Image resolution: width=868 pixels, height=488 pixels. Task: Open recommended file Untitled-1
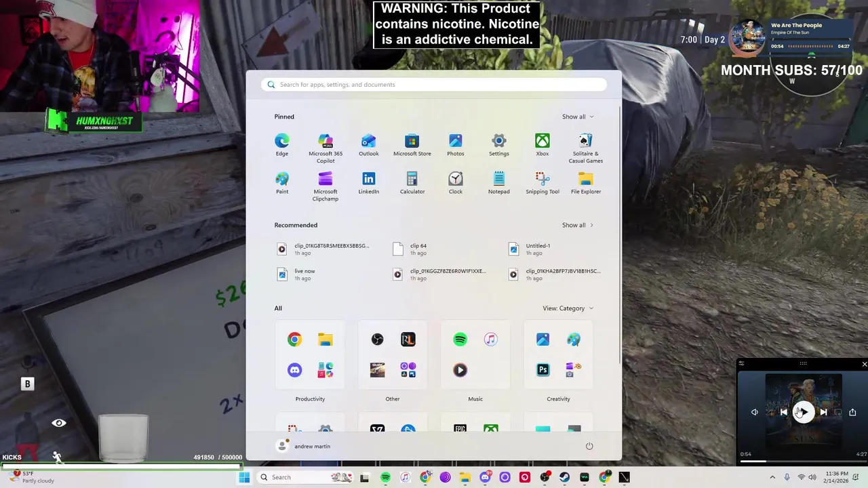pyautogui.click(x=530, y=249)
